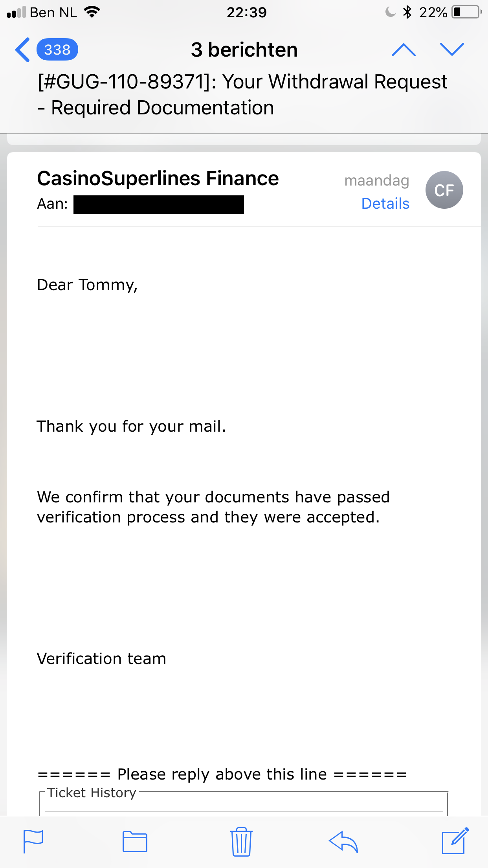Image resolution: width=488 pixels, height=868 pixels.
Task: Tap the redacted recipient address after Aan
Action: 159,205
